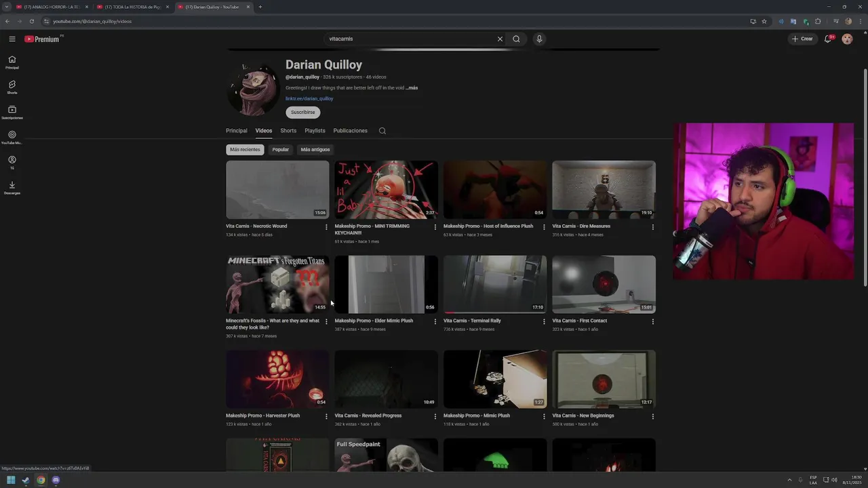868x488 pixels.
Task: Open the notifications bell
Action: point(827,39)
